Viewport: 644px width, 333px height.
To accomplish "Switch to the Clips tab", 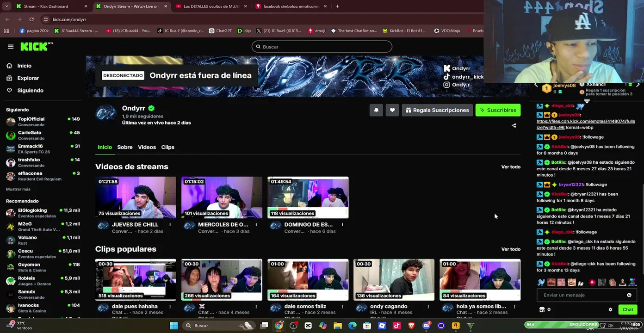I will (x=167, y=147).
